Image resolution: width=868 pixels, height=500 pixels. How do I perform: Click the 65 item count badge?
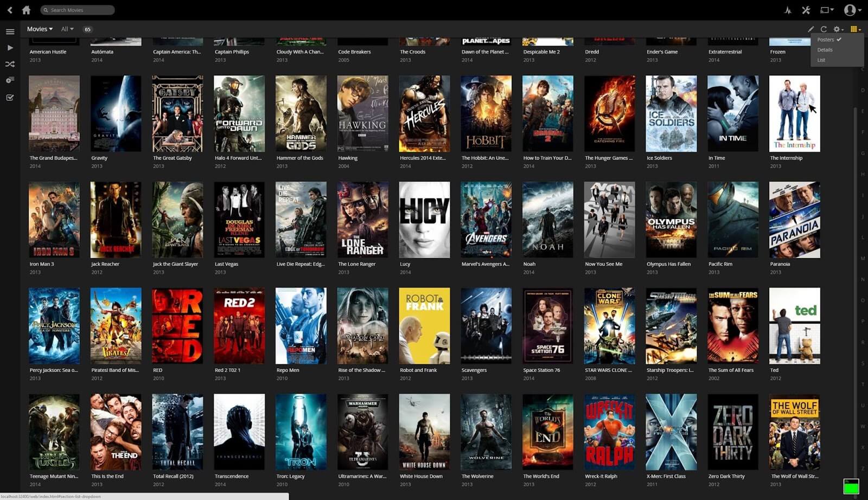[x=87, y=29]
